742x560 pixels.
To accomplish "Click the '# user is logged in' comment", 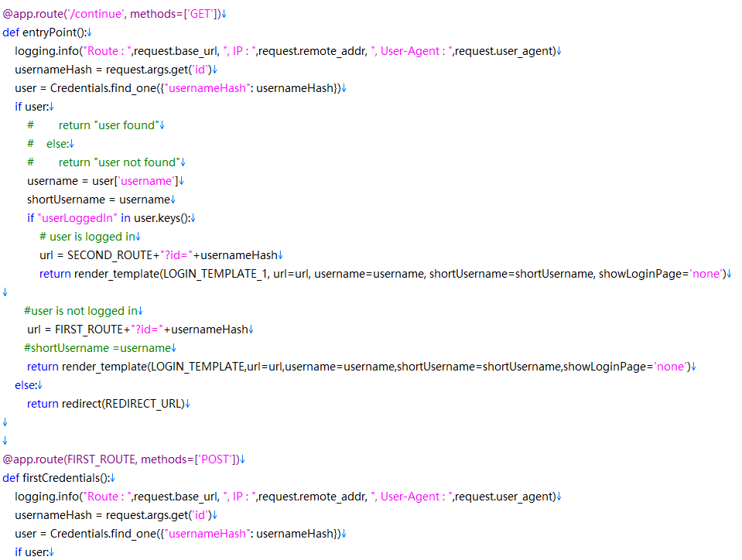I will pyautogui.click(x=87, y=237).
